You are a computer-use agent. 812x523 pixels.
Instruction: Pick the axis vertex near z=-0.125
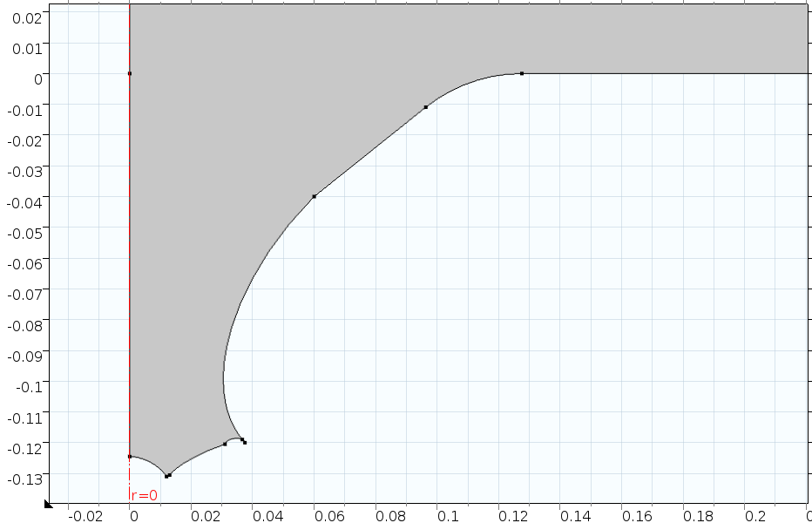click(x=130, y=457)
